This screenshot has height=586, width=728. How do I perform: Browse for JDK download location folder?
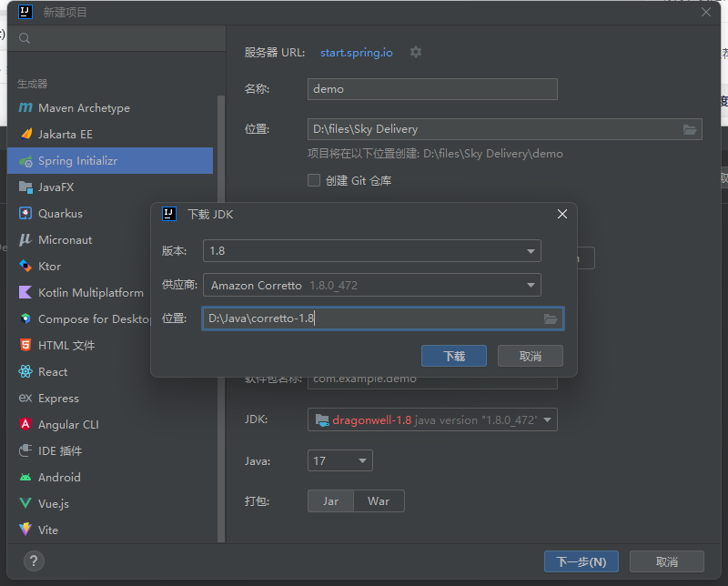551,318
